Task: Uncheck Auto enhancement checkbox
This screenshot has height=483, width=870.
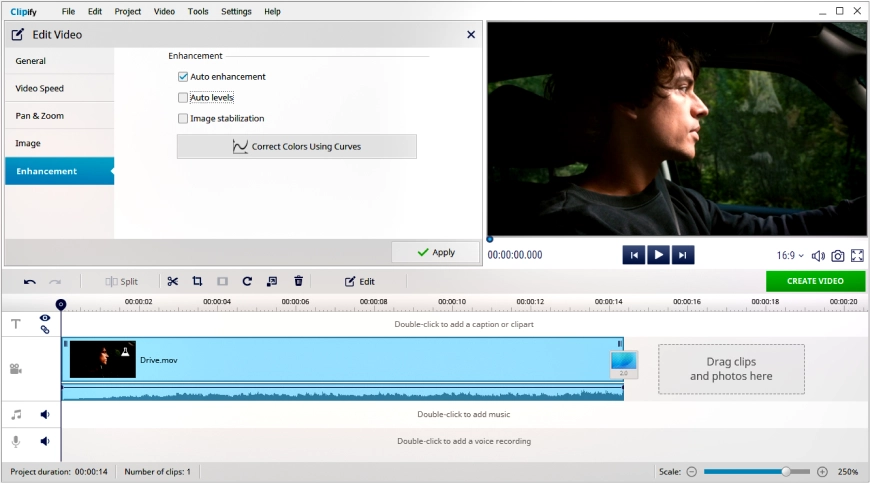Action: point(183,77)
